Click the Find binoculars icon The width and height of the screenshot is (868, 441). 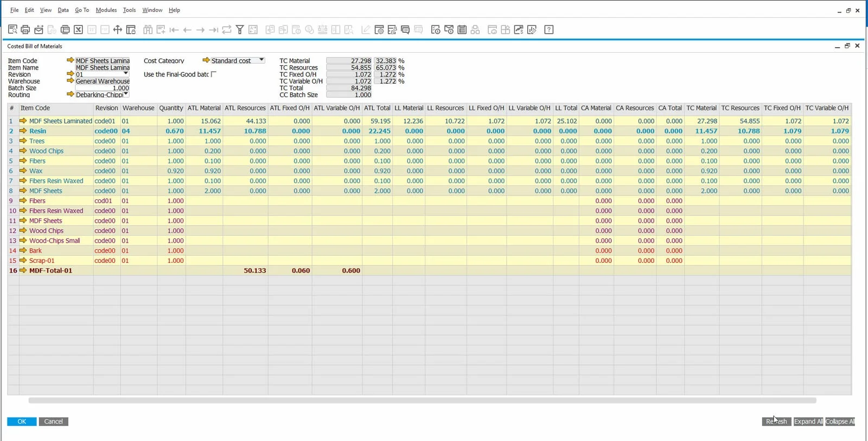coord(148,30)
